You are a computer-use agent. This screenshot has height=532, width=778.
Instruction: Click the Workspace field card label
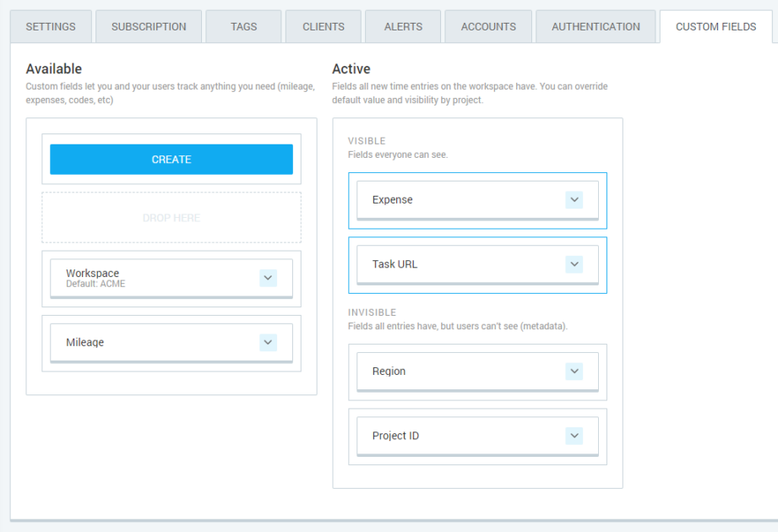pos(93,274)
